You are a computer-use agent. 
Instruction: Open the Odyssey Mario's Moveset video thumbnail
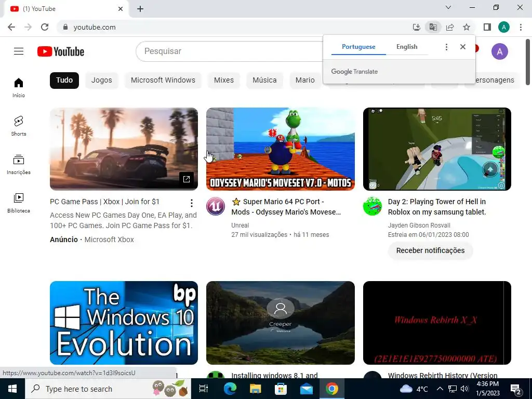point(280,149)
